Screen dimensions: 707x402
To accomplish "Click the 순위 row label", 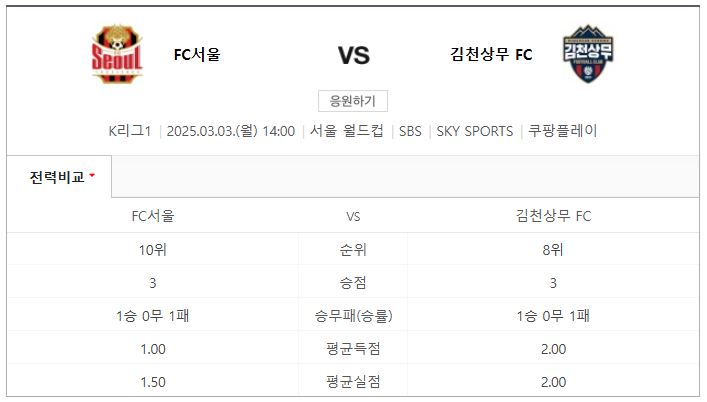I will pyautogui.click(x=353, y=249).
